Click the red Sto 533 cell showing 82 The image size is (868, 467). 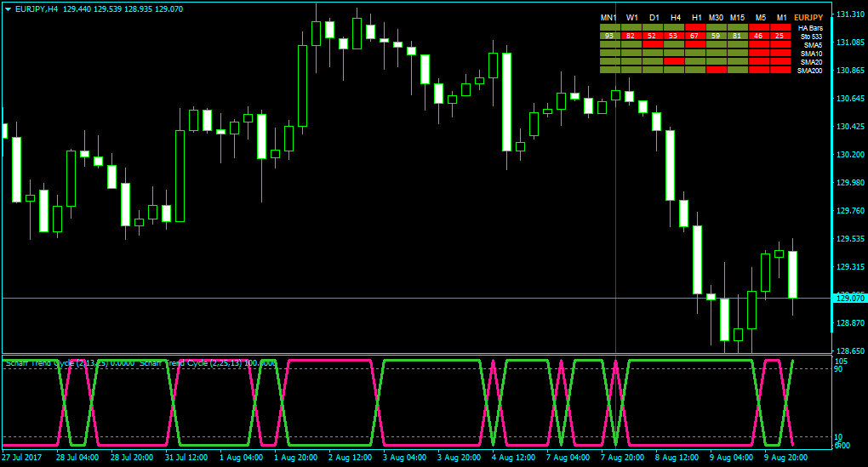pos(631,36)
